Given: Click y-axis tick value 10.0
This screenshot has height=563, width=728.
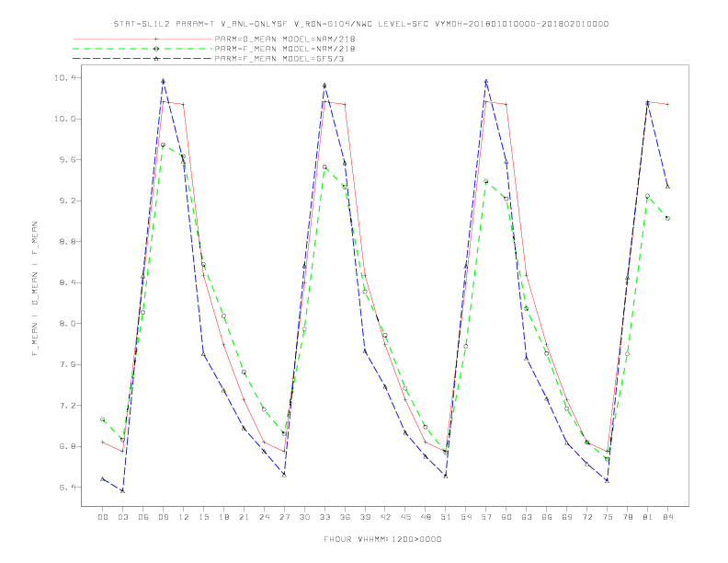Looking at the screenshot, I should 65,119.
